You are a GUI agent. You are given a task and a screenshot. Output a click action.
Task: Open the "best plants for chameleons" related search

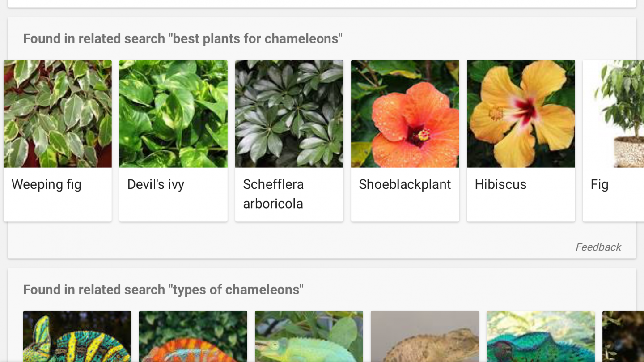183,38
